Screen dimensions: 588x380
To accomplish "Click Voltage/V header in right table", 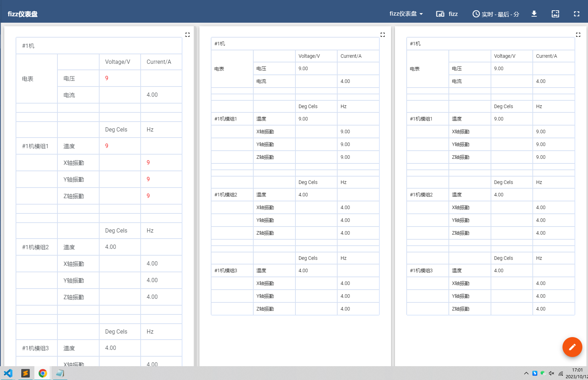I will [505, 56].
